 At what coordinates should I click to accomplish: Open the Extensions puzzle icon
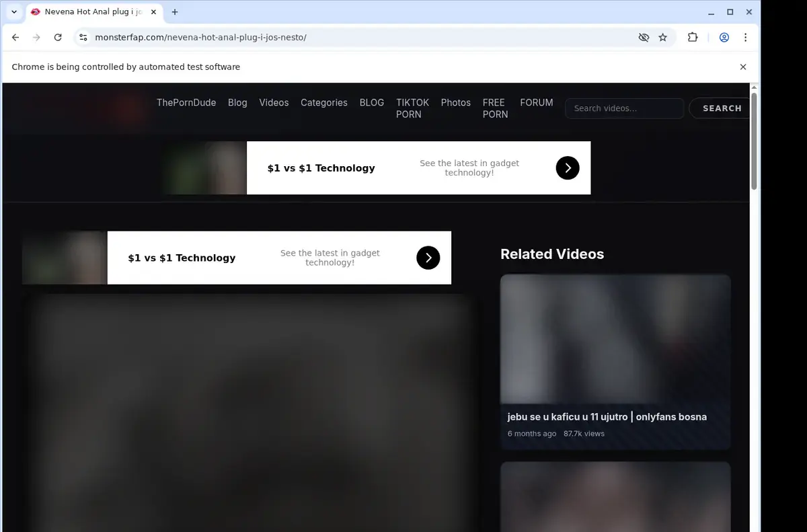693,38
